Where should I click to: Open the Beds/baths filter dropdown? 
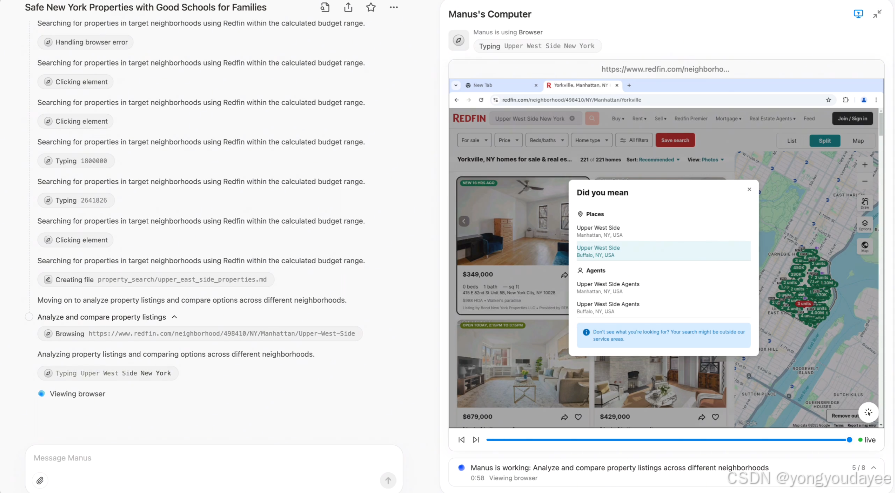coord(546,140)
